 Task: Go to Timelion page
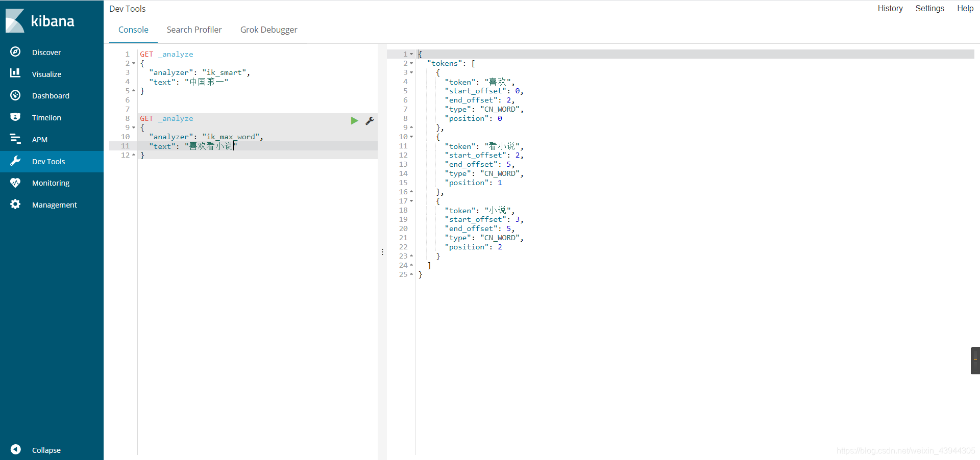click(x=46, y=117)
